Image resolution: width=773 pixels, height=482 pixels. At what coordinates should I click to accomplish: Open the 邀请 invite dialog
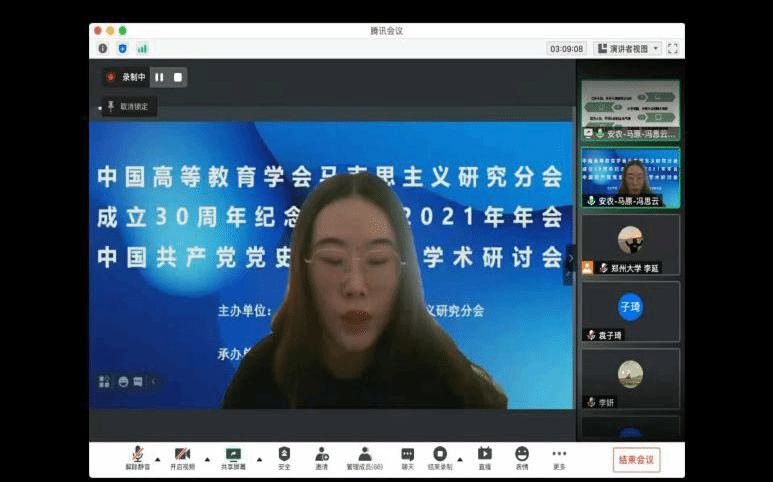pos(321,458)
